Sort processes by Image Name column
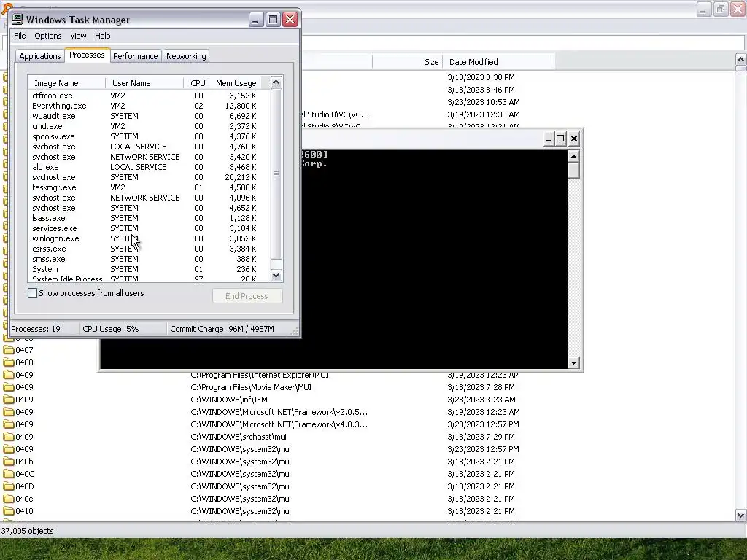The height and width of the screenshot is (560, 747). point(66,83)
